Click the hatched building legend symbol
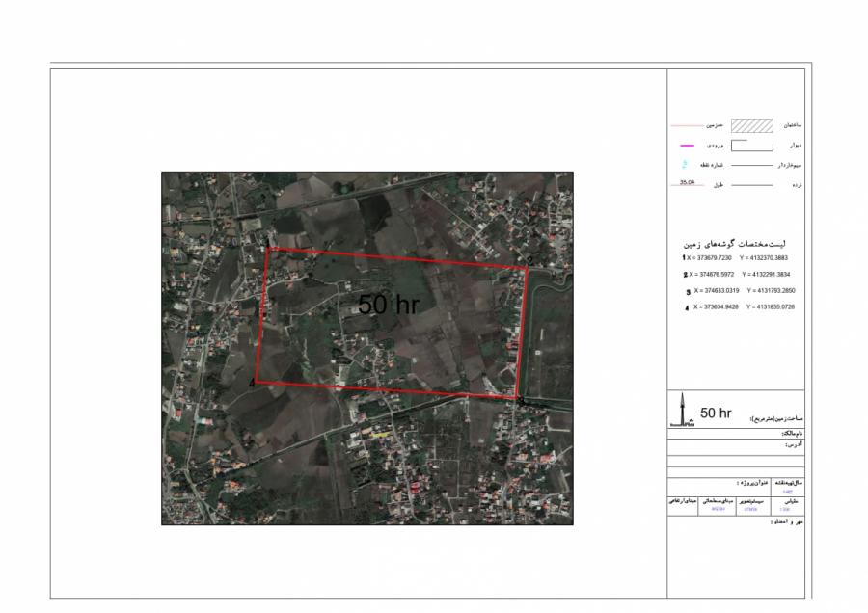The image size is (868, 613). tap(751, 125)
